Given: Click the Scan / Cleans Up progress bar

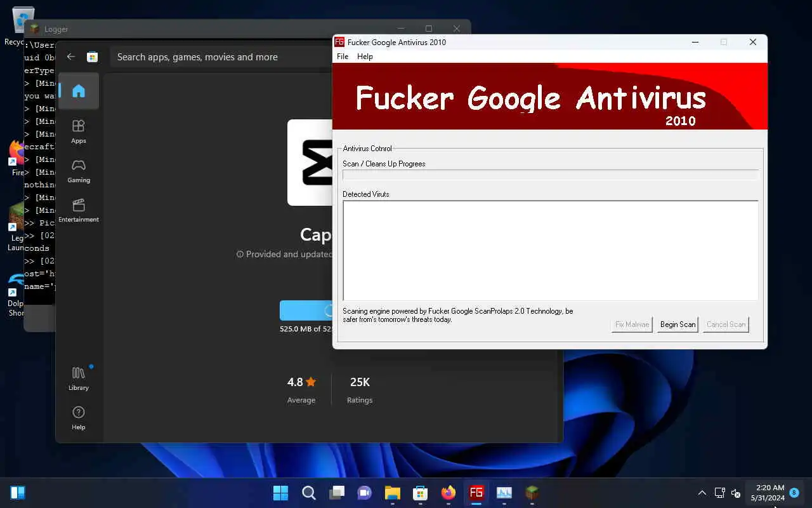Looking at the screenshot, I should pos(550,175).
